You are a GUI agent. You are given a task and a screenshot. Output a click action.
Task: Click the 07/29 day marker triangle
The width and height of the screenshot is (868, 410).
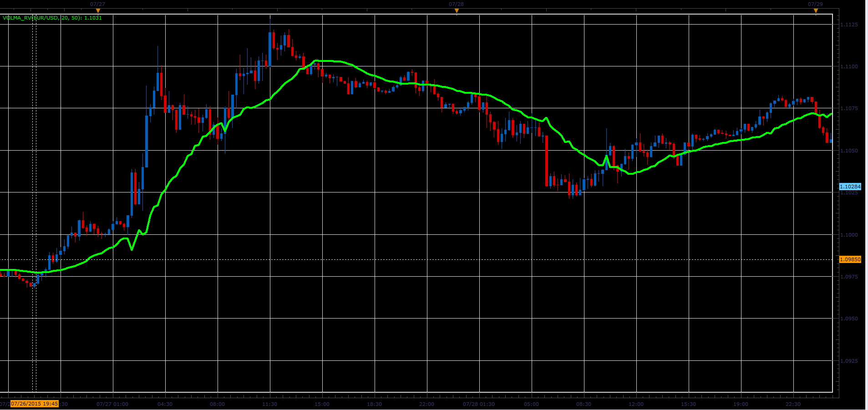(815, 11)
